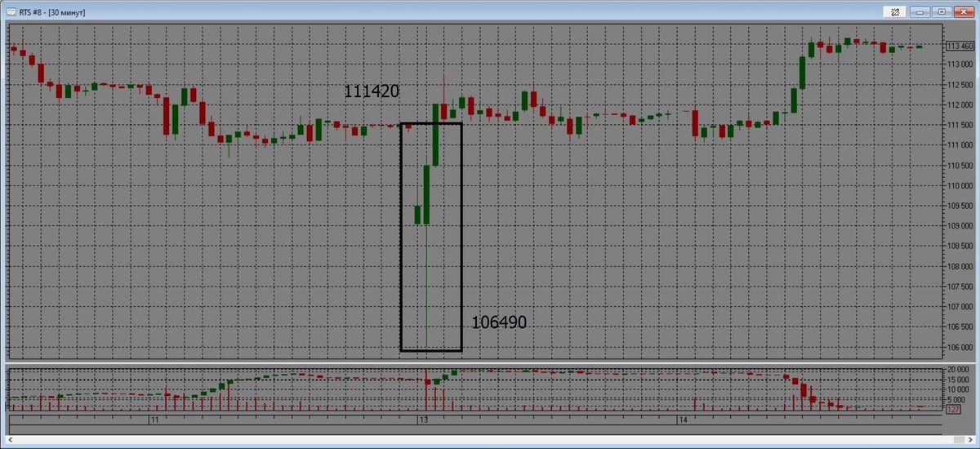Image resolution: width=980 pixels, height=449 pixels.
Task: Click the 111 500 price axis label
Action: [960, 126]
